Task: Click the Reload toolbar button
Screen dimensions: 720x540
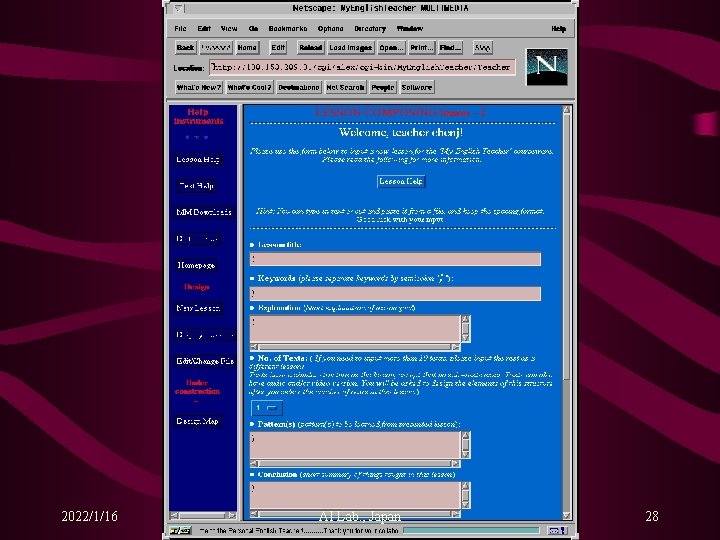Action: 310,47
